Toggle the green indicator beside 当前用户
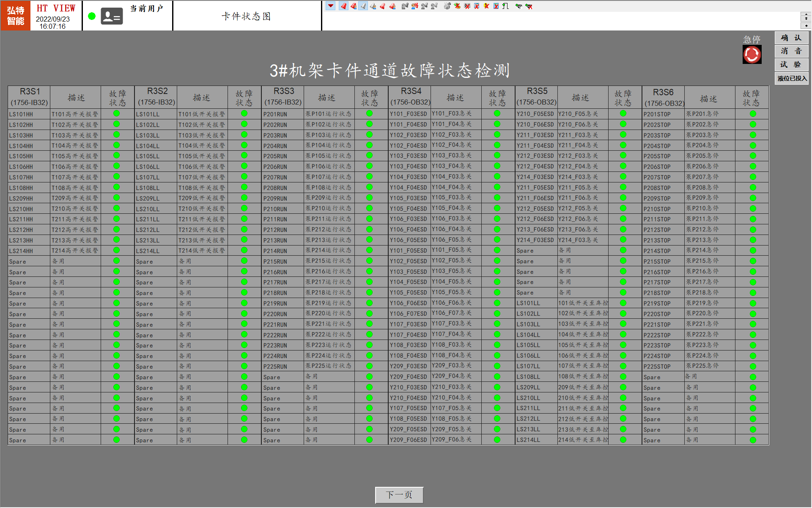This screenshot has width=812, height=508. click(91, 15)
